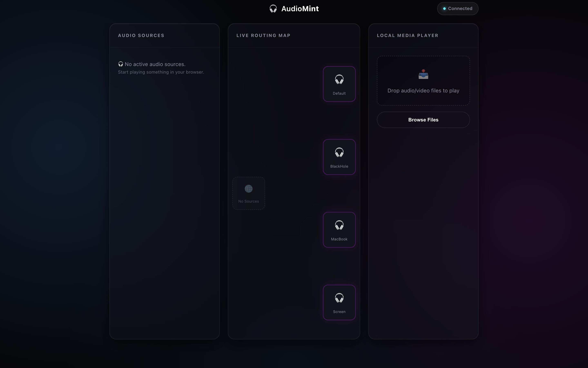Viewport: 588px width, 368px height.
Task: Click the inbox tray drop icon
Action: click(x=423, y=74)
